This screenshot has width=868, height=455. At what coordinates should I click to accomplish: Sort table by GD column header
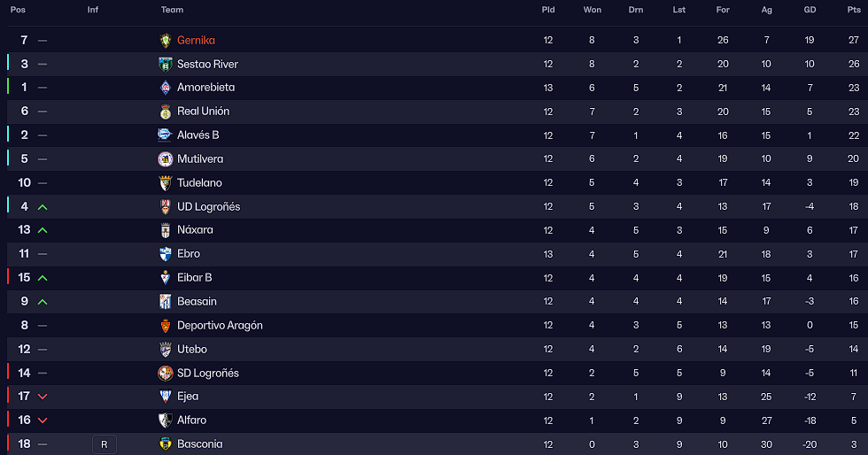[810, 10]
